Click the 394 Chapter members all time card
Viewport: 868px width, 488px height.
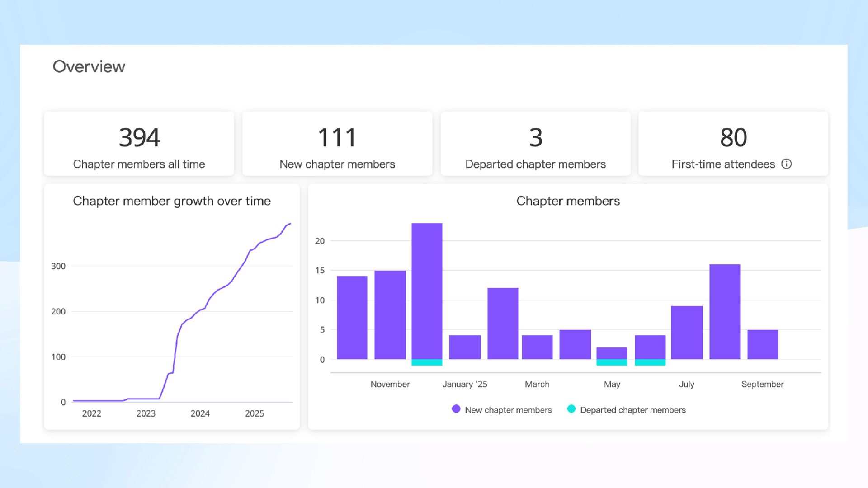coord(139,144)
